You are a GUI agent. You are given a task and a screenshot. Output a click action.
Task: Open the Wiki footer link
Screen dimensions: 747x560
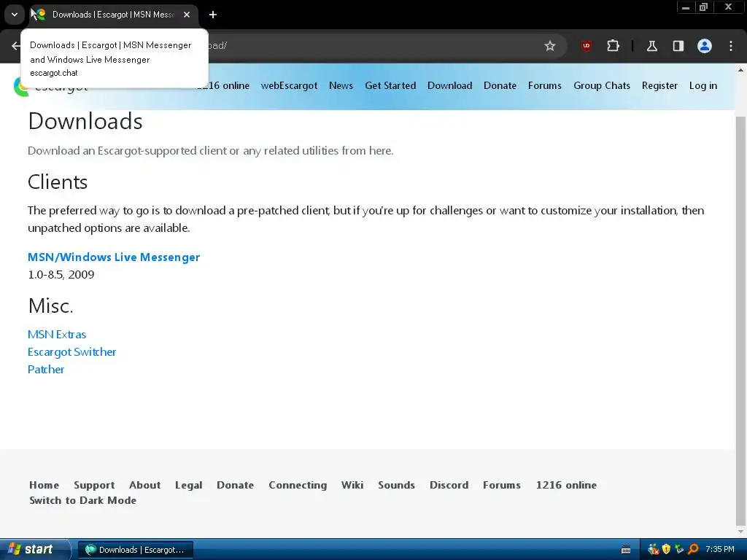coord(352,485)
